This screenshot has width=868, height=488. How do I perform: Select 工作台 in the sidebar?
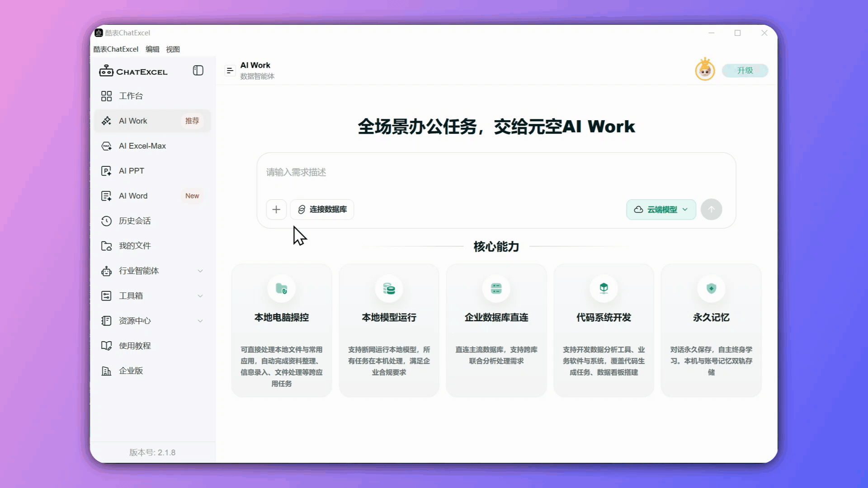(152, 96)
